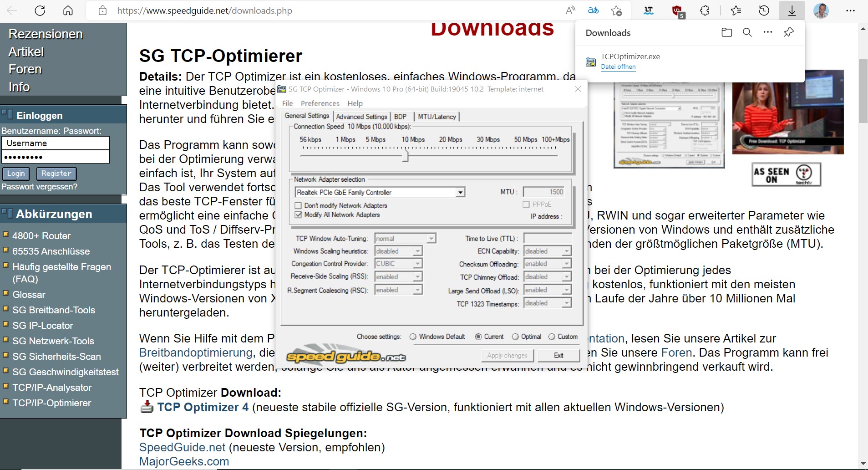Click the browser back arrow
Viewport: 868px width, 470px height.
tap(12, 10)
